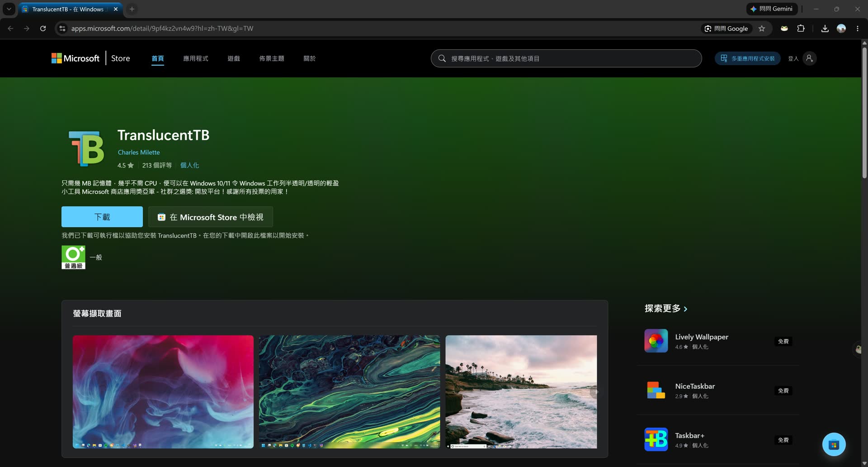Click the 螢幕擷取畫面 heading
Viewport: 868px width, 467px height.
click(97, 314)
